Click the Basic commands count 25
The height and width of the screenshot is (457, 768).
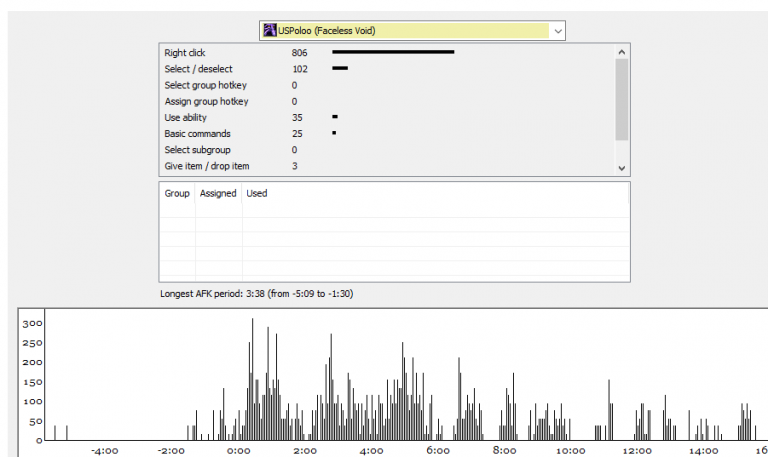coord(297,134)
